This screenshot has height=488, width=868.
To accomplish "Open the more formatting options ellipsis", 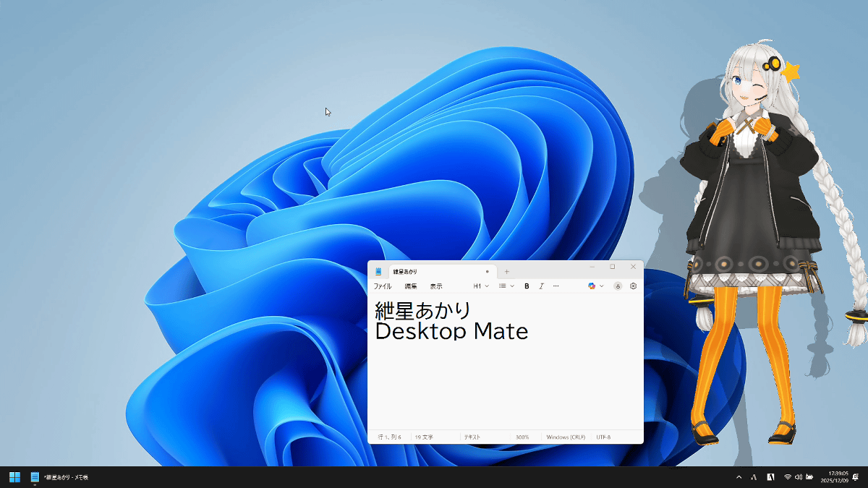I will point(556,286).
